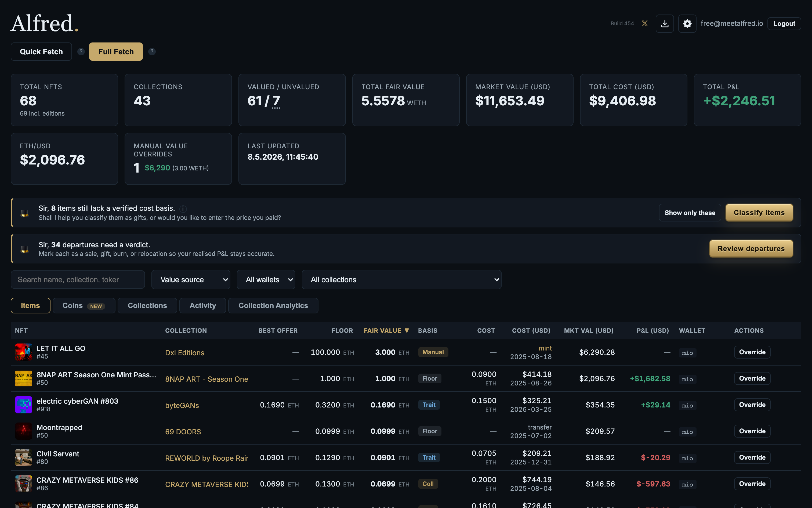Image resolution: width=812 pixels, height=508 pixels.
Task: Switch to the Items tab
Action: tap(31, 305)
